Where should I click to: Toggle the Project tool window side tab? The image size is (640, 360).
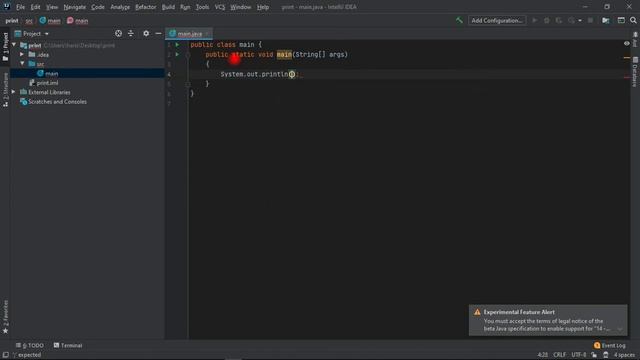click(x=5, y=47)
